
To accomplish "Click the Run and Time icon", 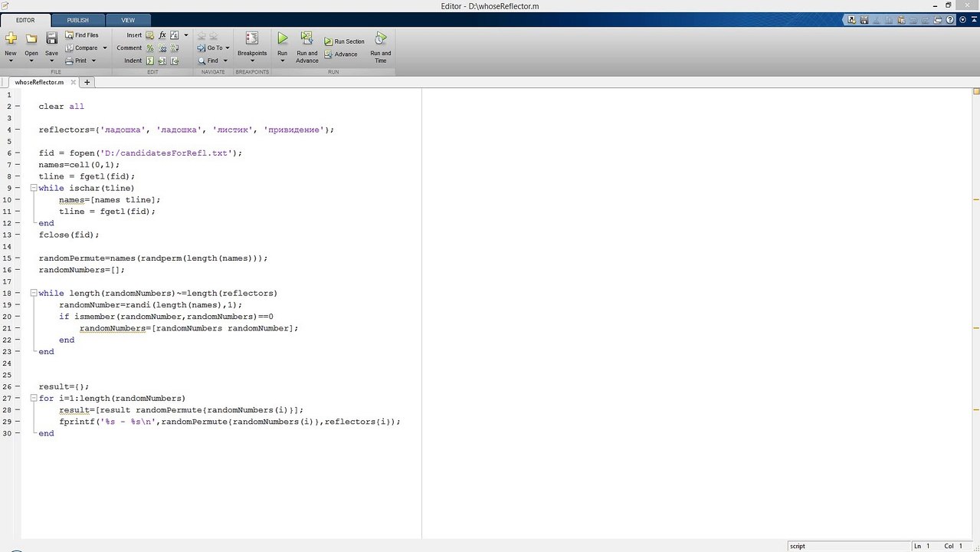I will click(380, 38).
